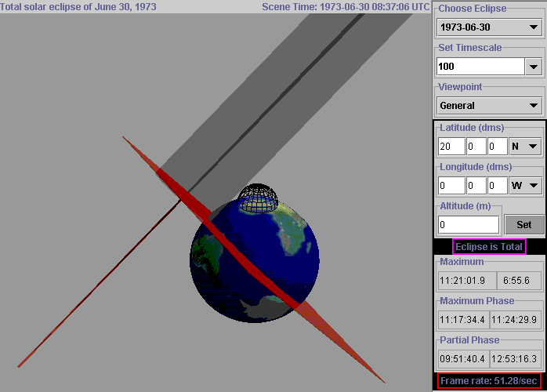Open the Longitude E/W hemisphere dropdown

point(525,186)
